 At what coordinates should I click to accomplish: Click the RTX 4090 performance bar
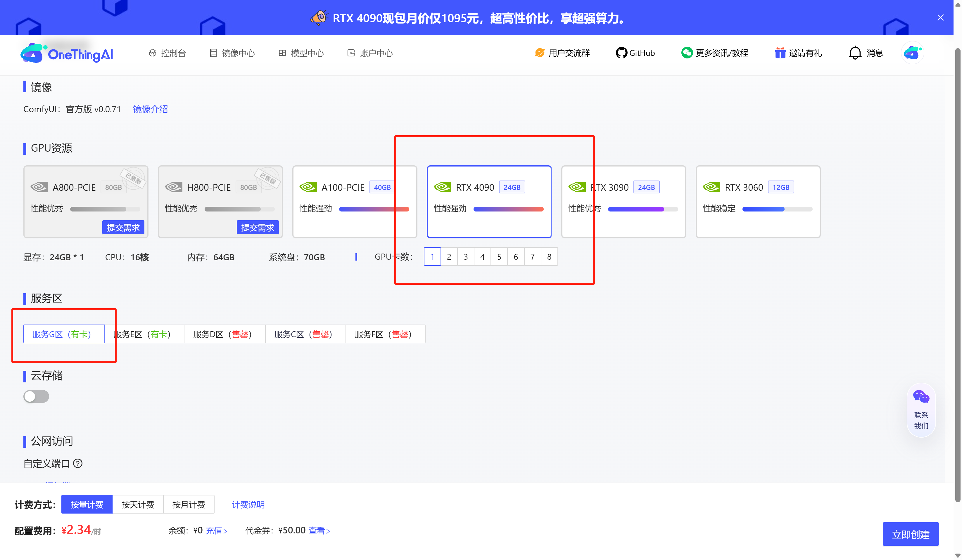508,209
